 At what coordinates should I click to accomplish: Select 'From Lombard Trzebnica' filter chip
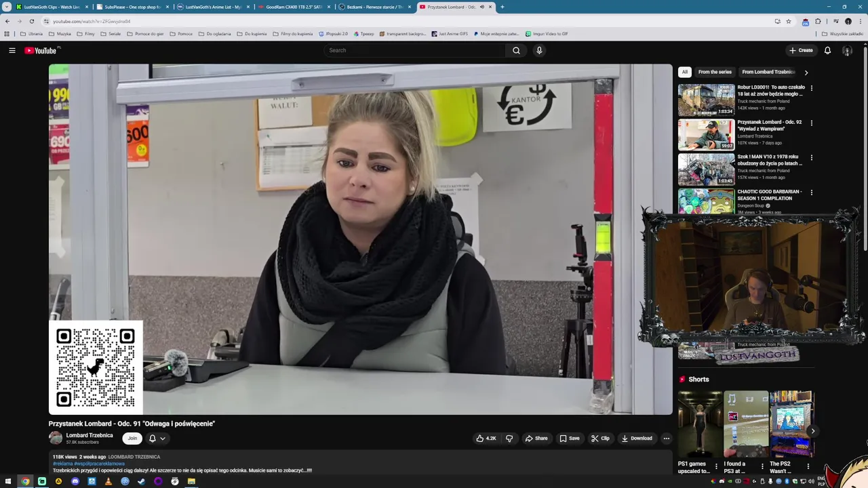click(x=768, y=72)
